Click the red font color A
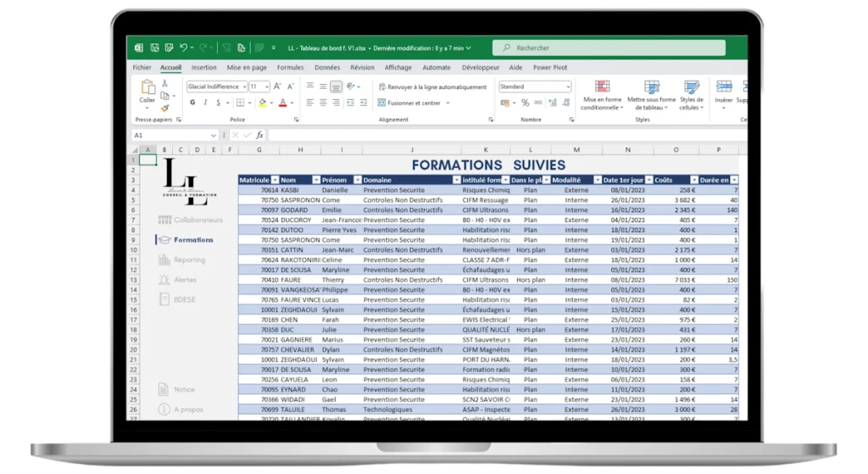Image resolution: width=868 pixels, height=474 pixels. [283, 103]
